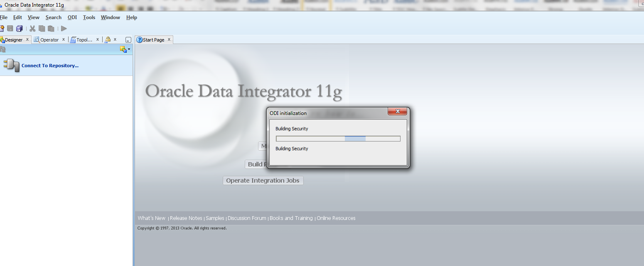The height and width of the screenshot is (266, 644).
Task: Click the Security navigator padlock tab icon
Action: [x=108, y=40]
